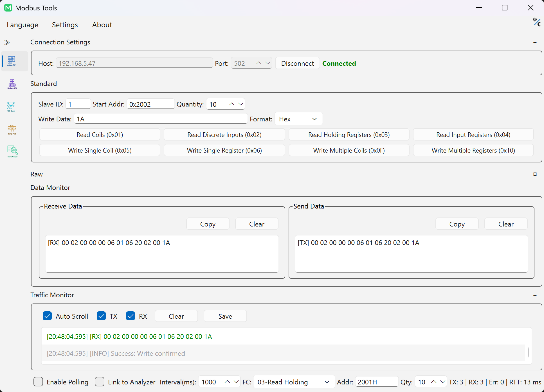Image resolution: width=544 pixels, height=392 pixels.
Task: Decrease the Quantity value in Standard
Action: (240, 104)
